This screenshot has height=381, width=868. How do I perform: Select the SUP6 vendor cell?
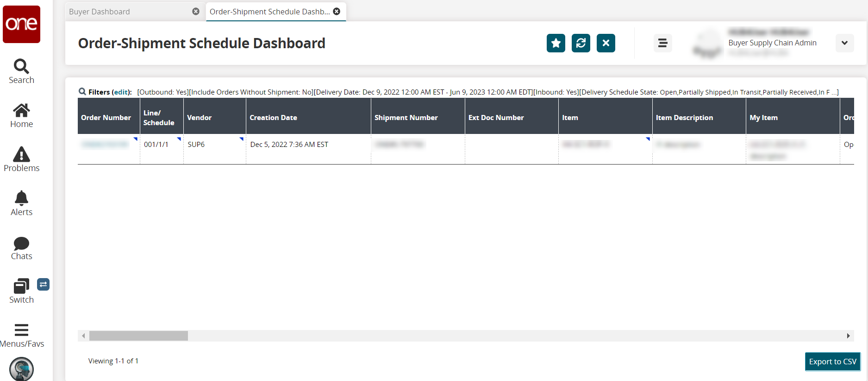pyautogui.click(x=215, y=149)
